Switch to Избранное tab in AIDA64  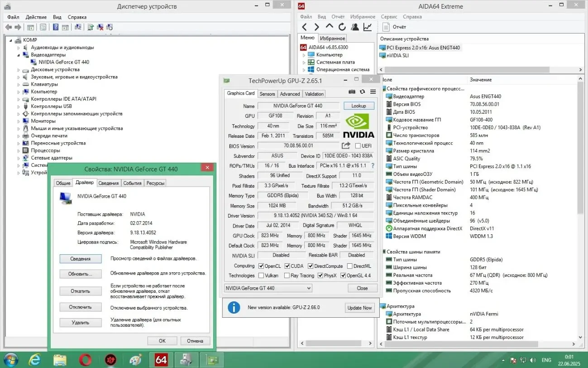332,39
